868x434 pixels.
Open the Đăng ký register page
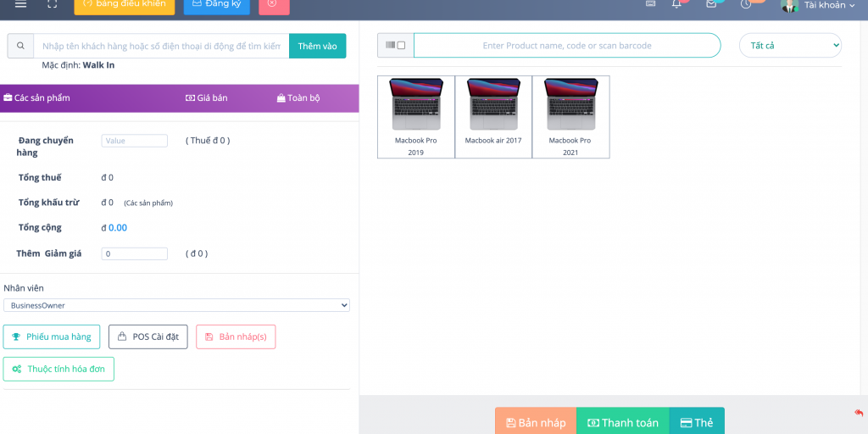[216, 5]
